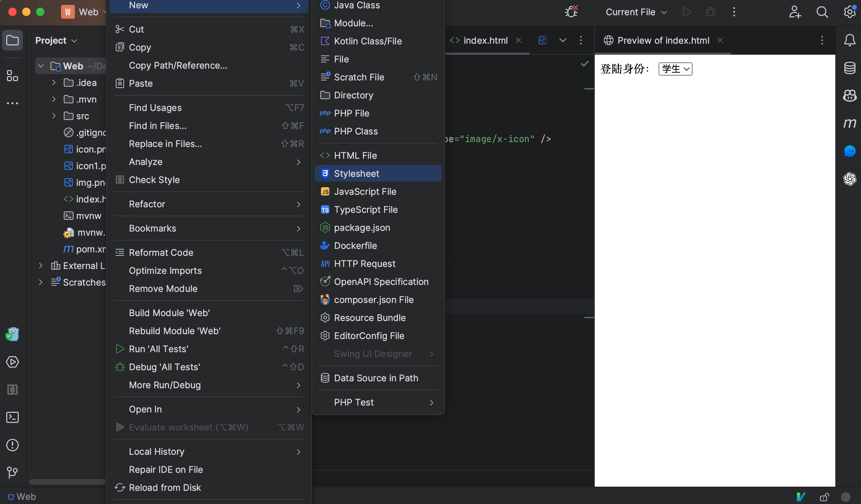Screen dimensions: 861x504
Task: Open the Project tool window
Action: (x=12, y=40)
